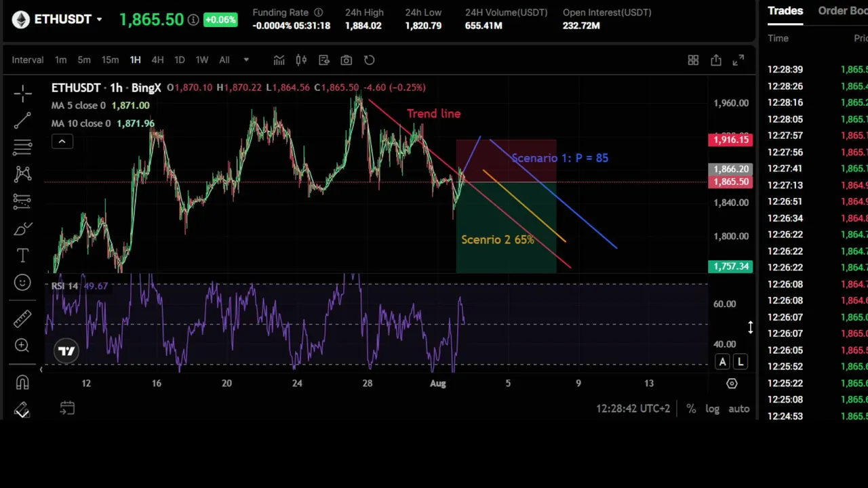
Task: Select the 5m interval
Action: pos(84,60)
